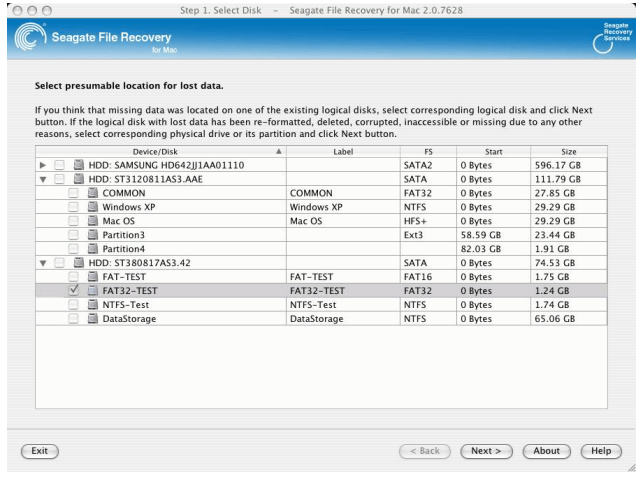Check the Mac OS partition checkbox
Viewport: 642px width, 478px height.
73,221
